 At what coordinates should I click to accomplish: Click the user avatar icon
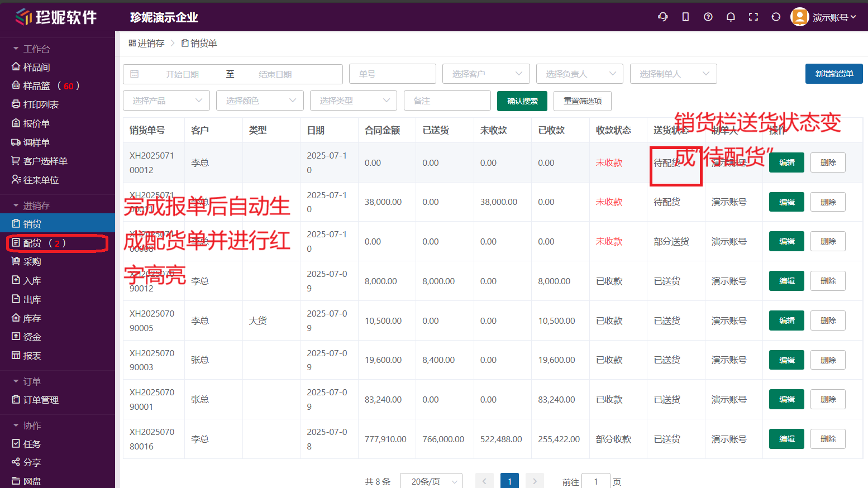pyautogui.click(x=799, y=17)
